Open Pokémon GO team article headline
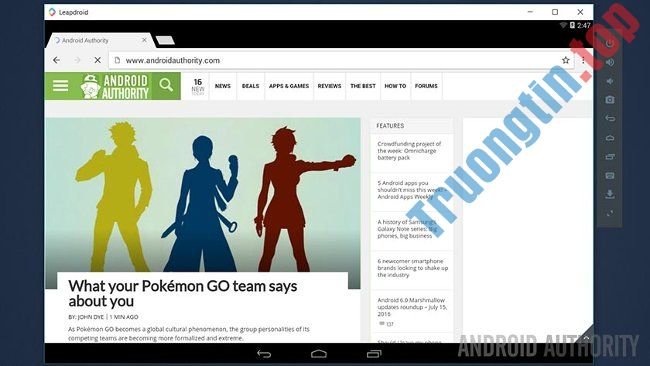Screen dimensions: 650x366 click(x=183, y=293)
